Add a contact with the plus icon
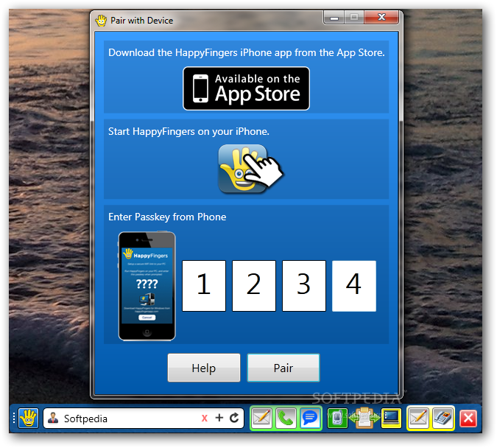497x448 pixels. [219, 418]
